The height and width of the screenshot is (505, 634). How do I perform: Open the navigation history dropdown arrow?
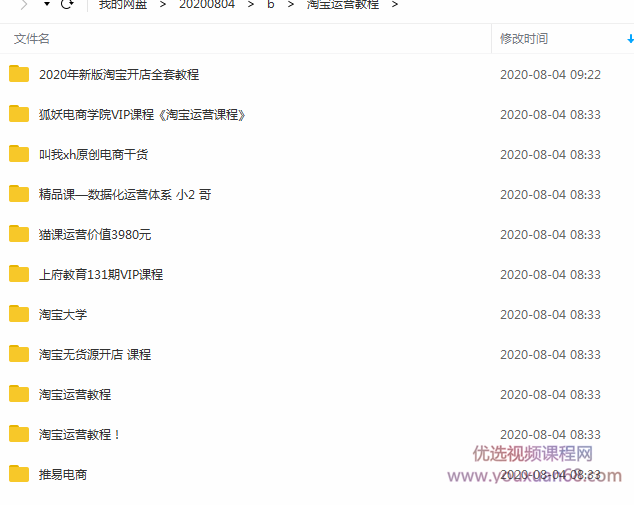pyautogui.click(x=47, y=4)
